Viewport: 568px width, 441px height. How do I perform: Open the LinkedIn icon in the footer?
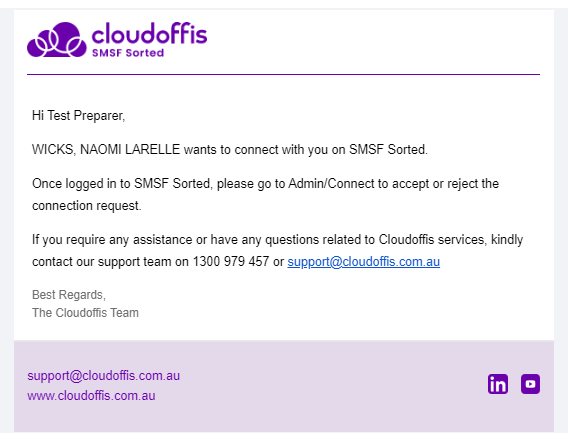coord(498,384)
